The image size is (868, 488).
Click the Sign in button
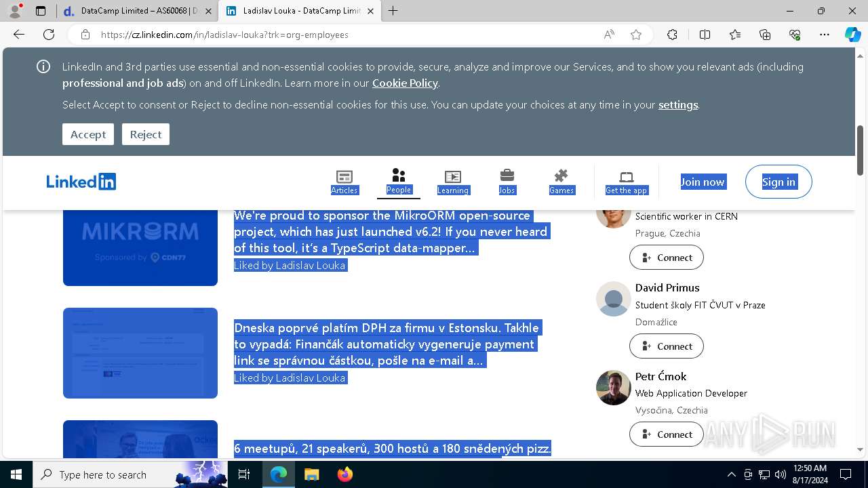click(x=778, y=182)
